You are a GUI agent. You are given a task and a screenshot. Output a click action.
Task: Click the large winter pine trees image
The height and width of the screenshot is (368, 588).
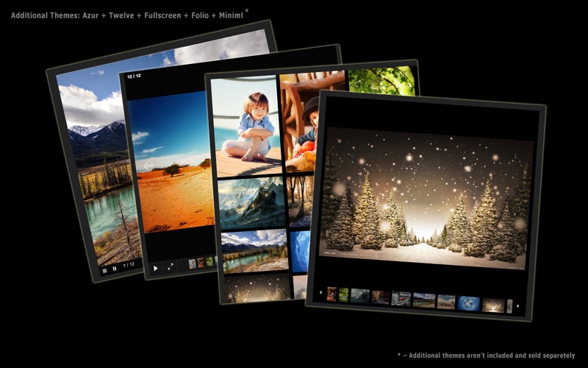pos(426,198)
